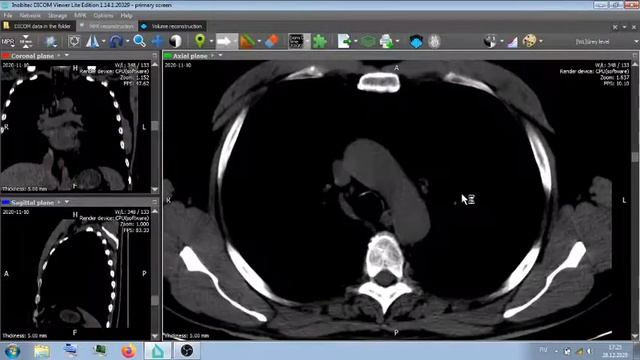This screenshot has width=640, height=360.
Task: Open the MPR mode dropdown button
Action: pos(8,42)
